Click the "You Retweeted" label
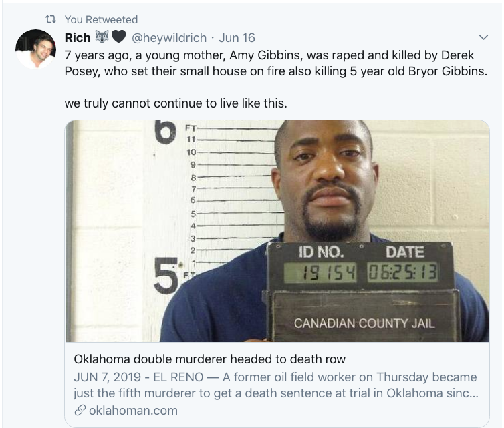This screenshot has height=428, width=504. pyautogui.click(x=101, y=20)
